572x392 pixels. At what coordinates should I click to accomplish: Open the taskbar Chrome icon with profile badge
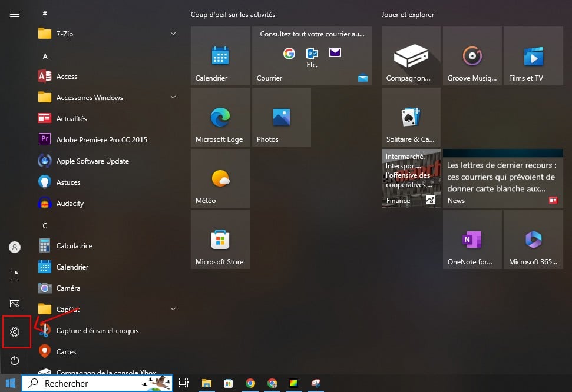point(272,383)
